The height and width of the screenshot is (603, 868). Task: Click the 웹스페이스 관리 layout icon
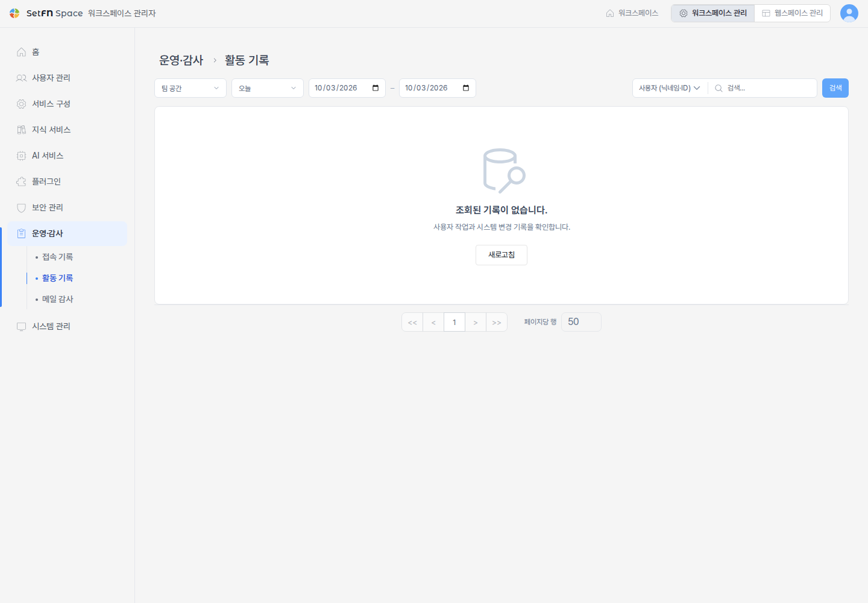tap(766, 13)
